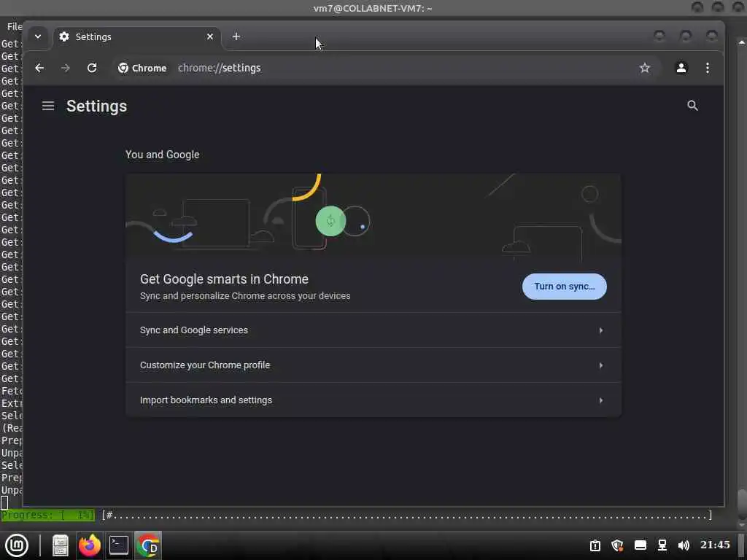Image resolution: width=747 pixels, height=560 pixels.
Task: Open the volume speaker tray icon
Action: [684, 545]
